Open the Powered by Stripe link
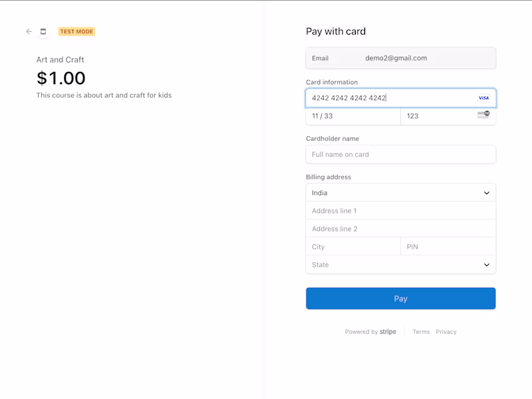This screenshot has width=532, height=399. click(x=370, y=332)
